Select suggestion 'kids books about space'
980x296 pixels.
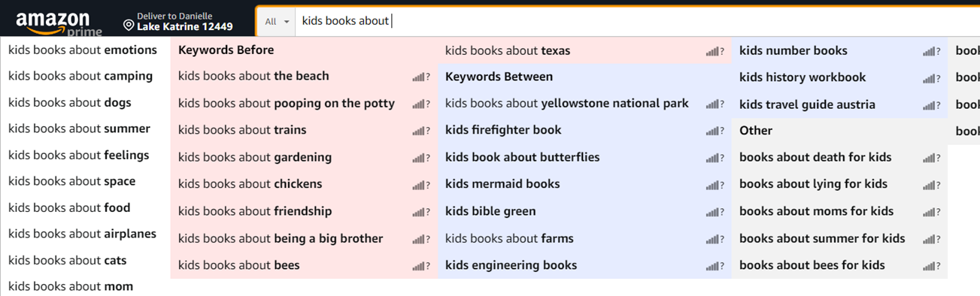pos(72,181)
